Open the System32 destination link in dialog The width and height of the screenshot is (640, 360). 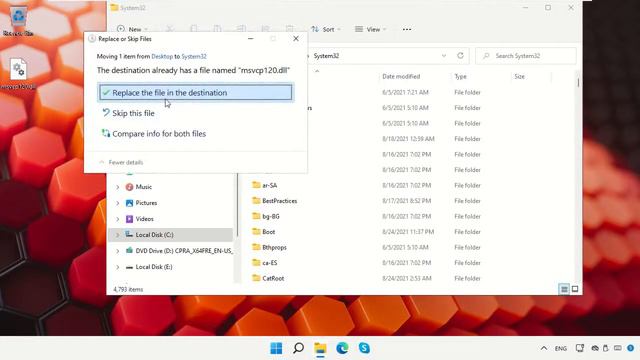[x=194, y=56]
